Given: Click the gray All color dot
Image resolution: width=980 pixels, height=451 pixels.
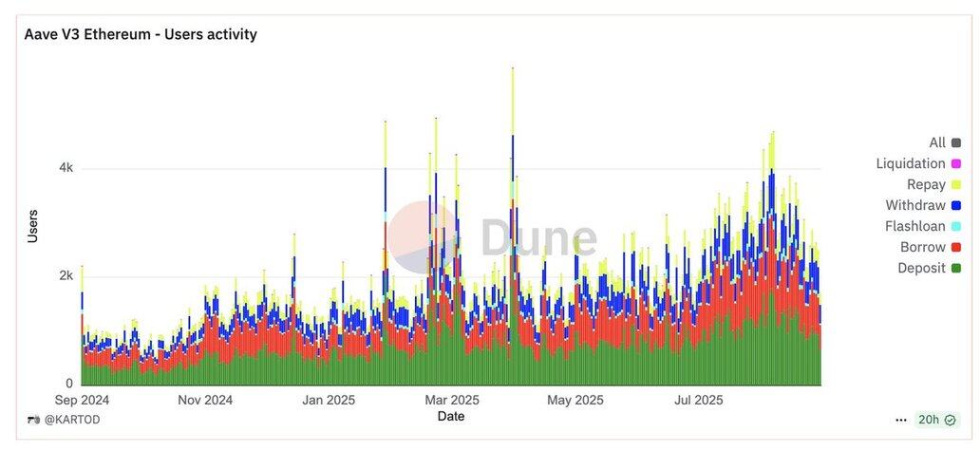Looking at the screenshot, I should [956, 143].
